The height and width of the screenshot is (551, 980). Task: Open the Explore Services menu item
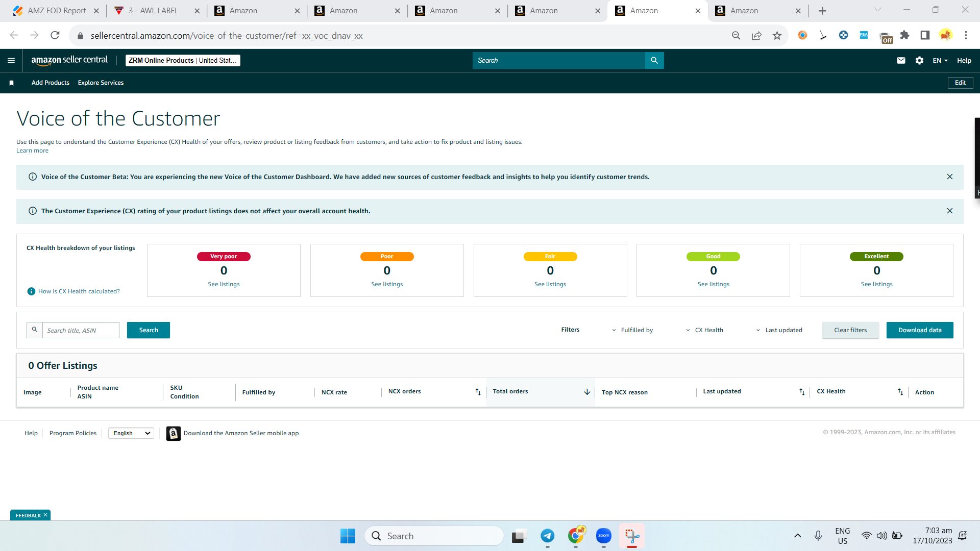(101, 83)
